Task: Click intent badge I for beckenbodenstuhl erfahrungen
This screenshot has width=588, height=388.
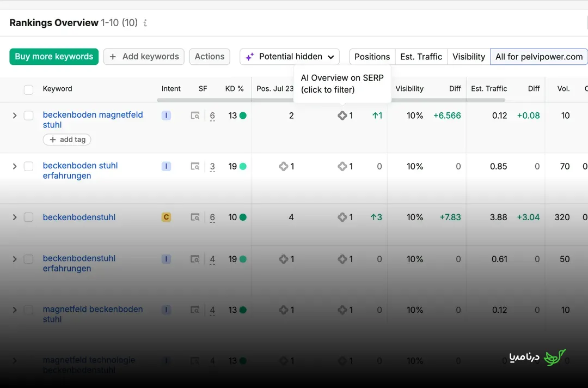Action: pyautogui.click(x=166, y=259)
